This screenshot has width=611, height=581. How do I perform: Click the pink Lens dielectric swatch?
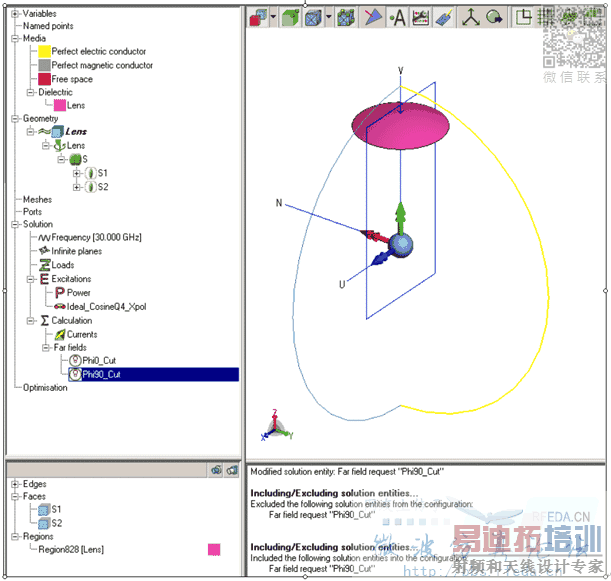[x=60, y=105]
